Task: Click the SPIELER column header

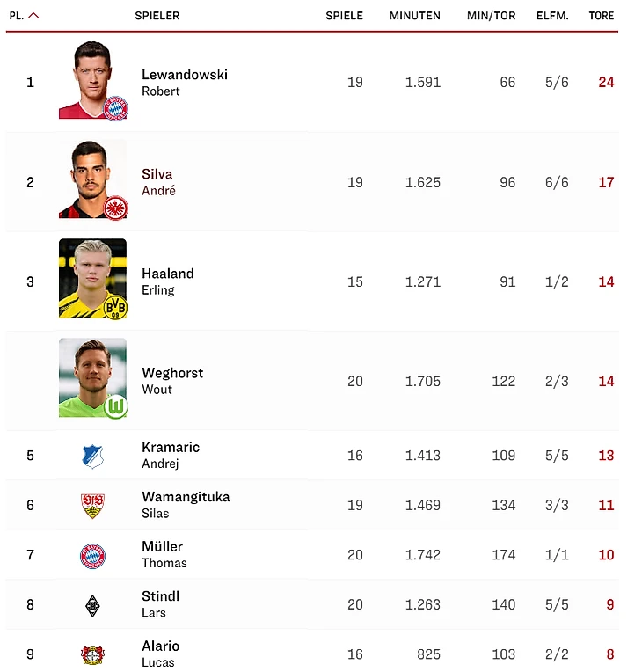Action: click(x=157, y=16)
